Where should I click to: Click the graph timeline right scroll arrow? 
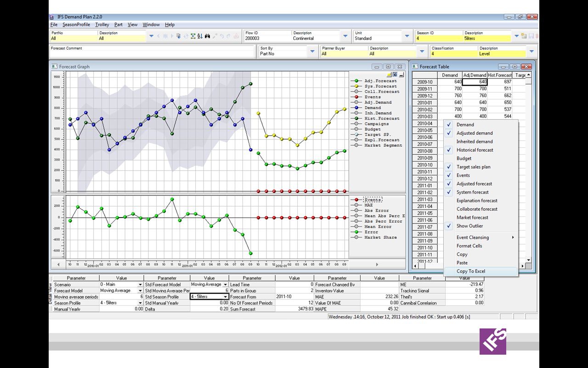tap(377, 264)
